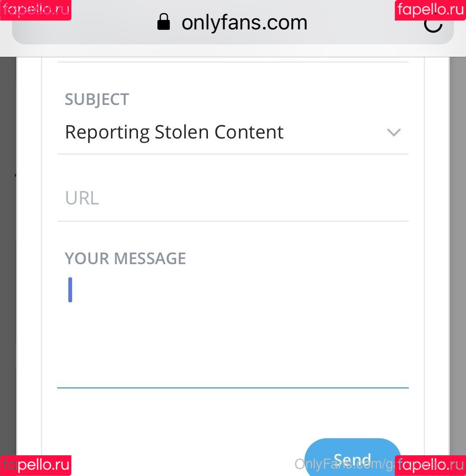Screen dimensions: 466x476
Task: Click the SUBJECT field label
Action: click(97, 100)
